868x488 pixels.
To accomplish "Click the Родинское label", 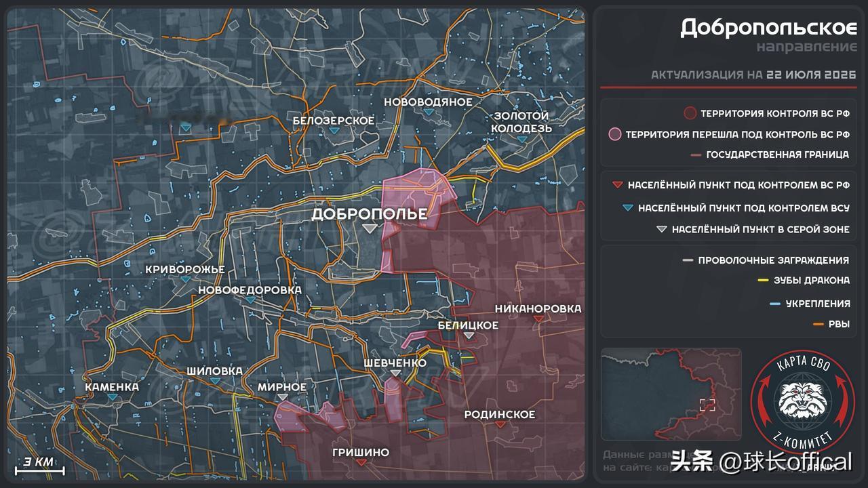I will pos(500,414).
